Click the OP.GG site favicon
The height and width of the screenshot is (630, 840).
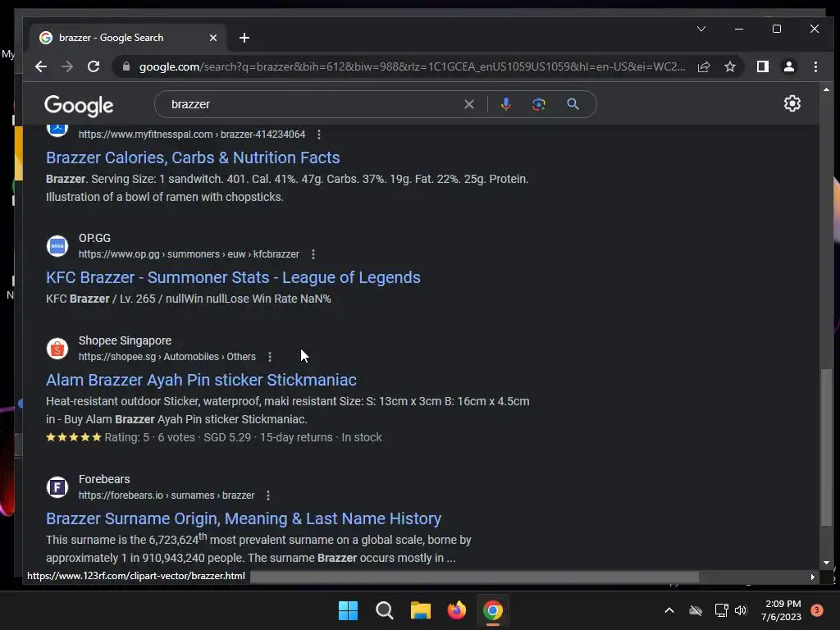57,246
